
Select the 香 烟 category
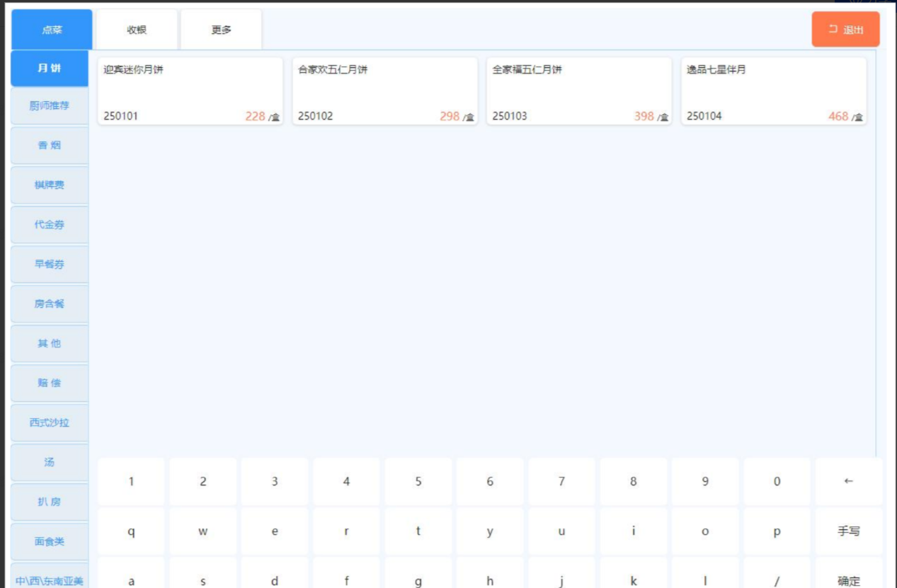[50, 146]
